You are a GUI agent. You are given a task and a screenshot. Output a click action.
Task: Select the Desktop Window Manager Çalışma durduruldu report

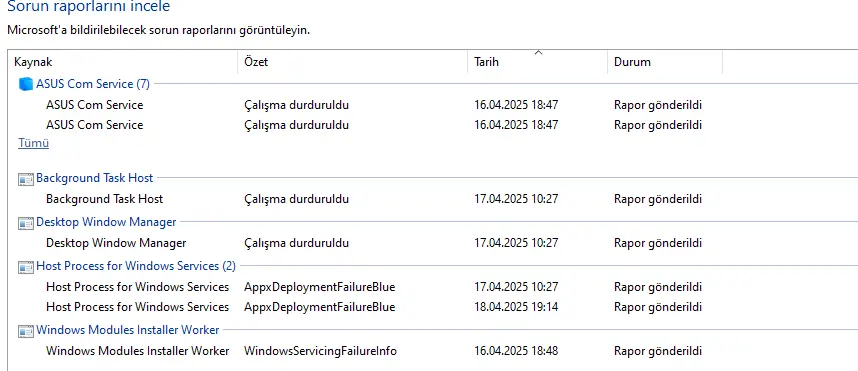(434, 242)
